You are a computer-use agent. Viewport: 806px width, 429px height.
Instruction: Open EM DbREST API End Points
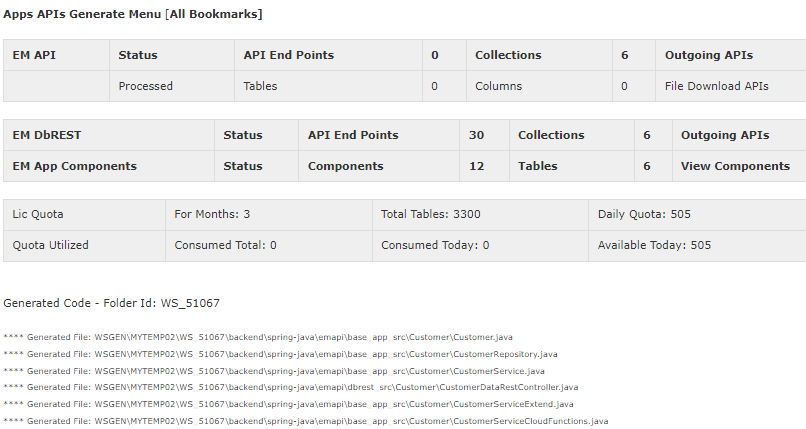[x=353, y=135]
